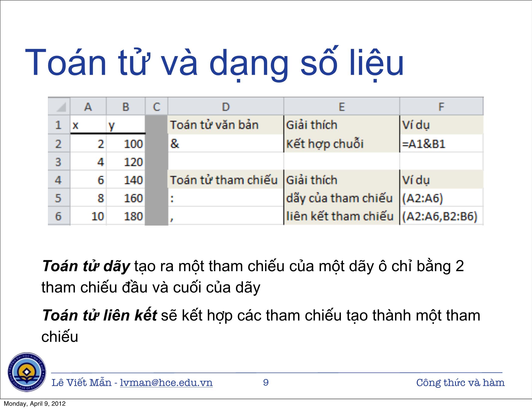Select row 2 header
The image size is (532, 409).
coord(59,143)
